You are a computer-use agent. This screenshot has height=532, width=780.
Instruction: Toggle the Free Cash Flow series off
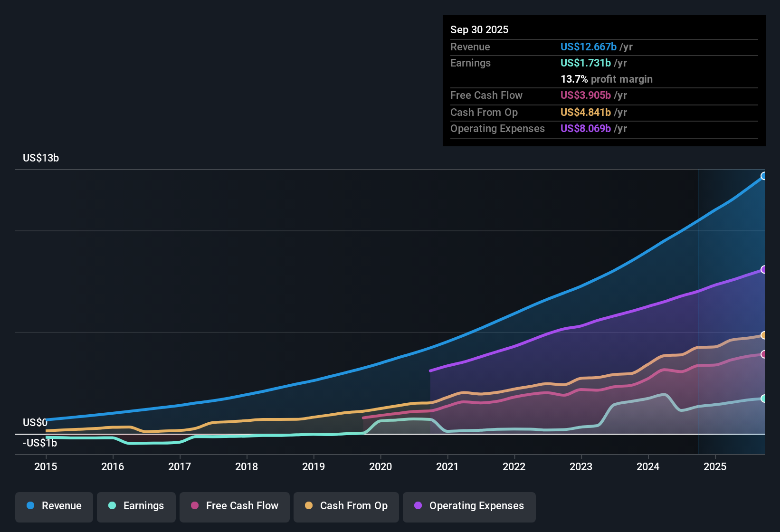[234, 506]
